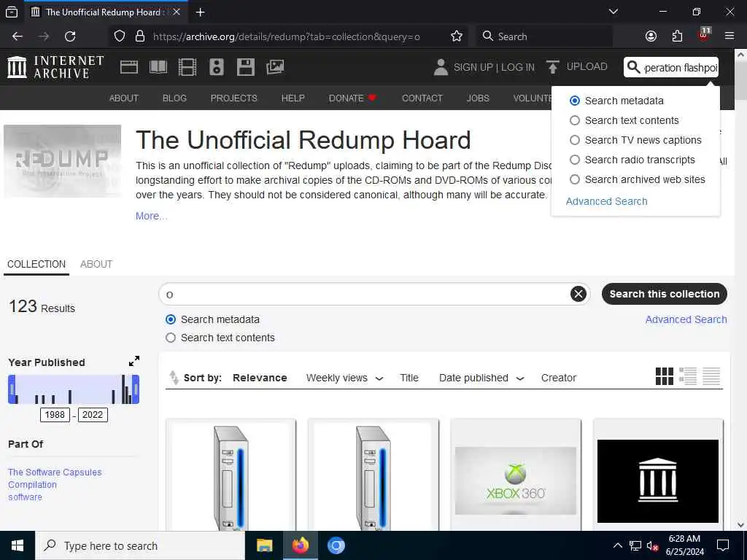The width and height of the screenshot is (747, 560).
Task: Click Search this collection button
Action: coord(665,294)
